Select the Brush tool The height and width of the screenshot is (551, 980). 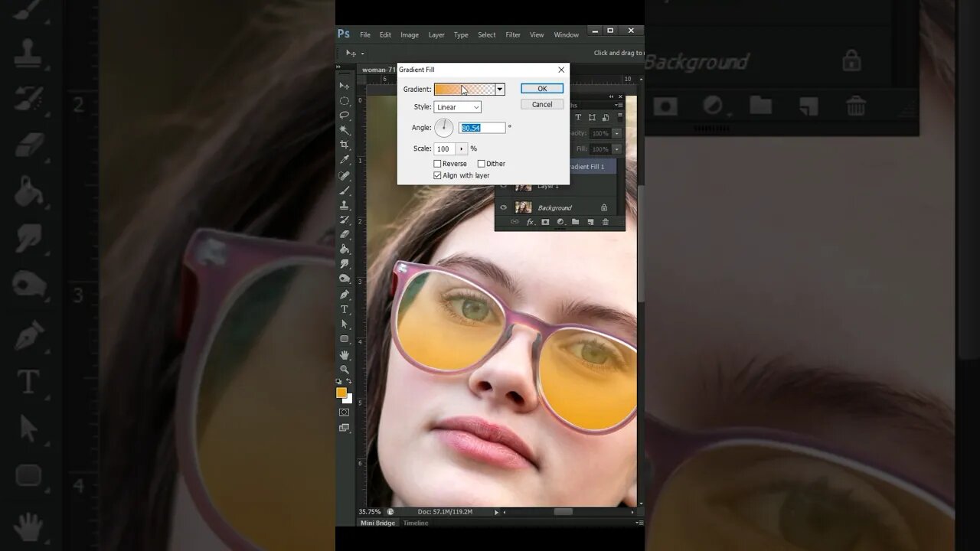(x=345, y=190)
